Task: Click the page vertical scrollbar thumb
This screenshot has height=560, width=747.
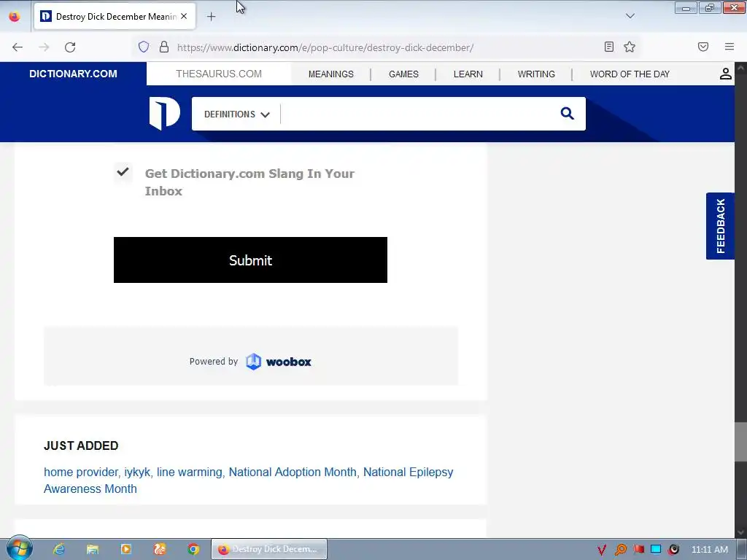Action: (x=740, y=442)
